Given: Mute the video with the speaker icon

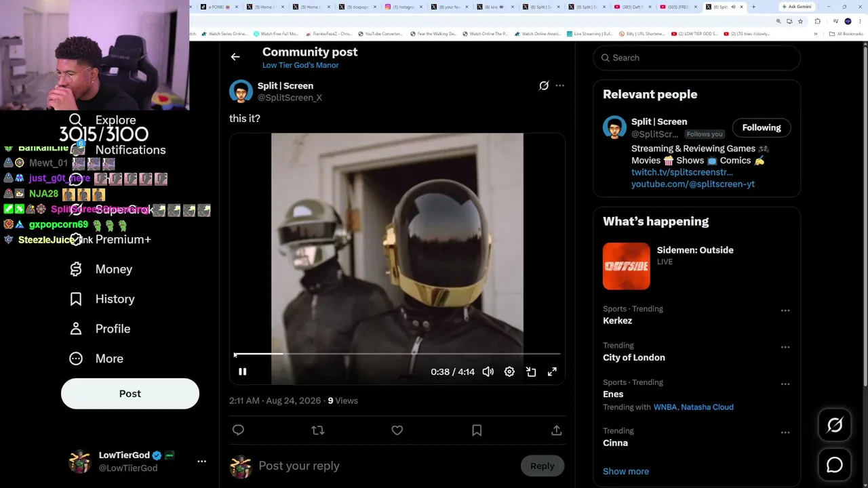Looking at the screenshot, I should 488,371.
